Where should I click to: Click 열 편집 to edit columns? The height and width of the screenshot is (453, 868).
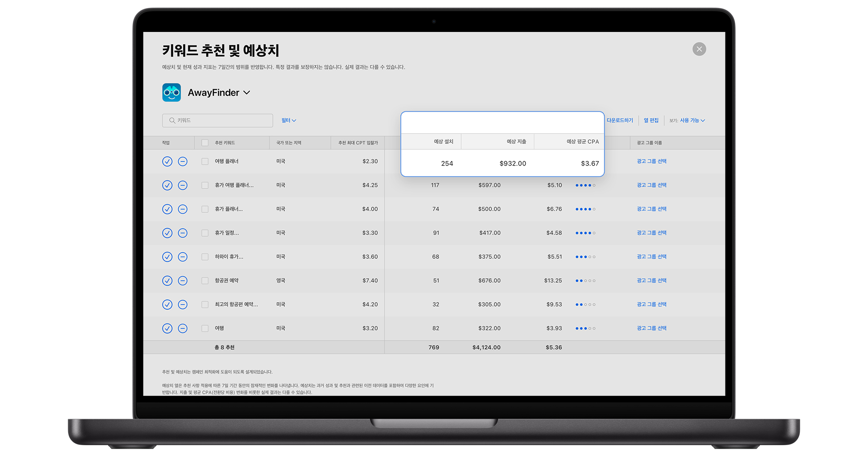651,120
